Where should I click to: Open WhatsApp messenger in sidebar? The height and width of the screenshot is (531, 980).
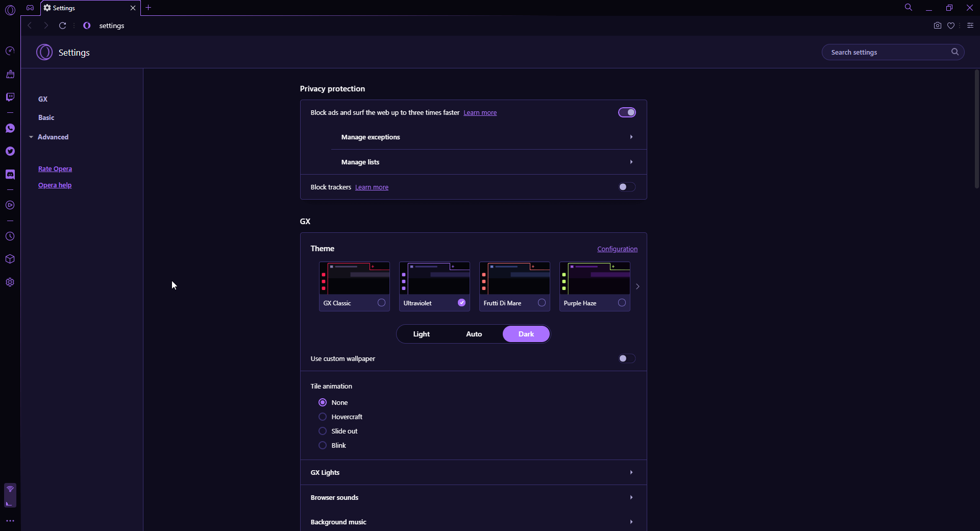click(x=10, y=128)
